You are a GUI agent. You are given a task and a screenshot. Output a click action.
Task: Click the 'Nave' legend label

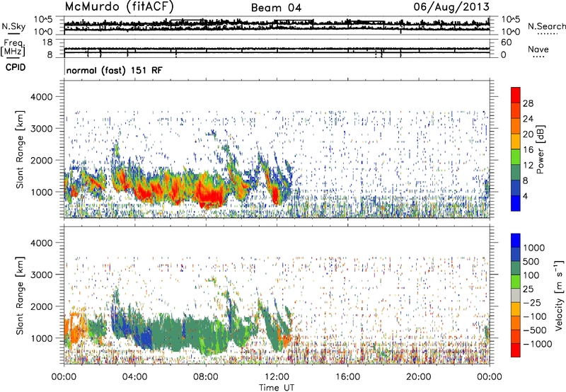(538, 49)
